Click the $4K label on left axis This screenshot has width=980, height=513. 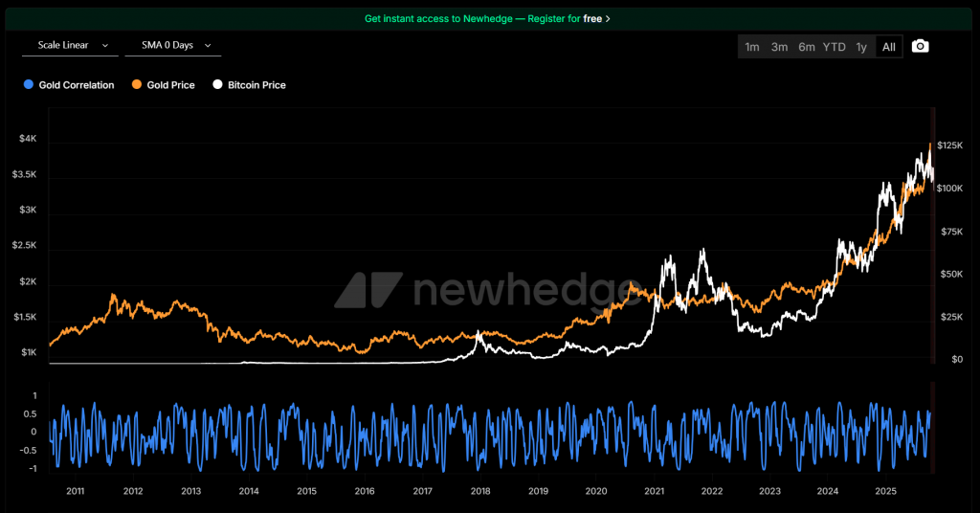tap(28, 139)
